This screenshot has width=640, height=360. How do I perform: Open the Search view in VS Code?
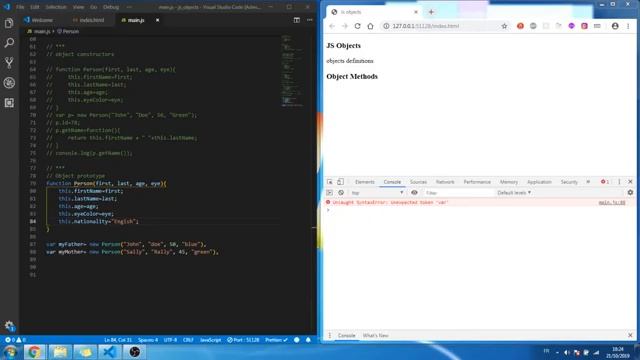9,43
